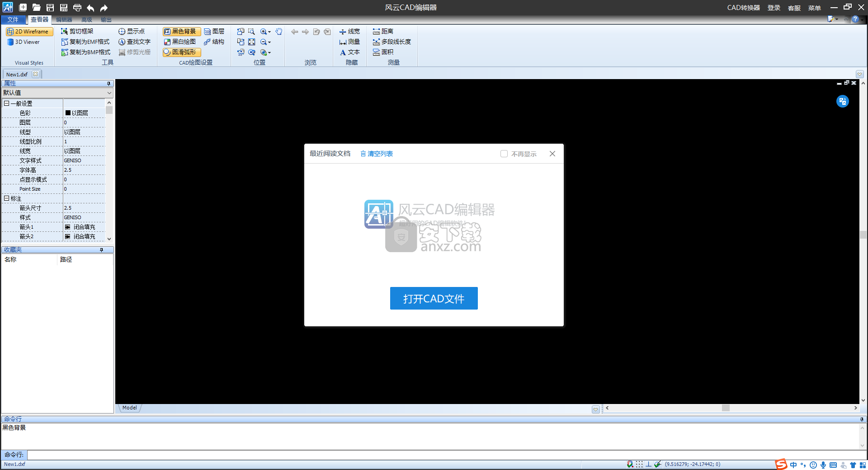
Task: Open tab list dropdown at right of document tabs
Action: click(x=859, y=74)
